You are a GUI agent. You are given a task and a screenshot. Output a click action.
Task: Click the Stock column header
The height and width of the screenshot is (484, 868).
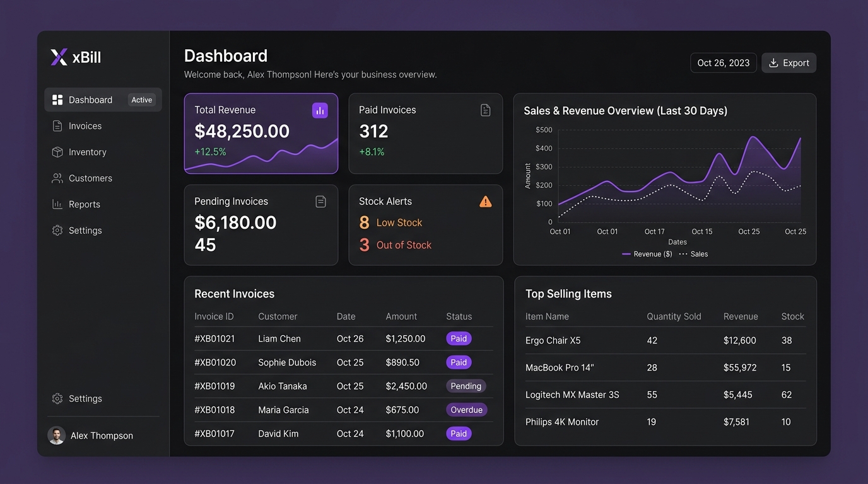click(x=792, y=316)
